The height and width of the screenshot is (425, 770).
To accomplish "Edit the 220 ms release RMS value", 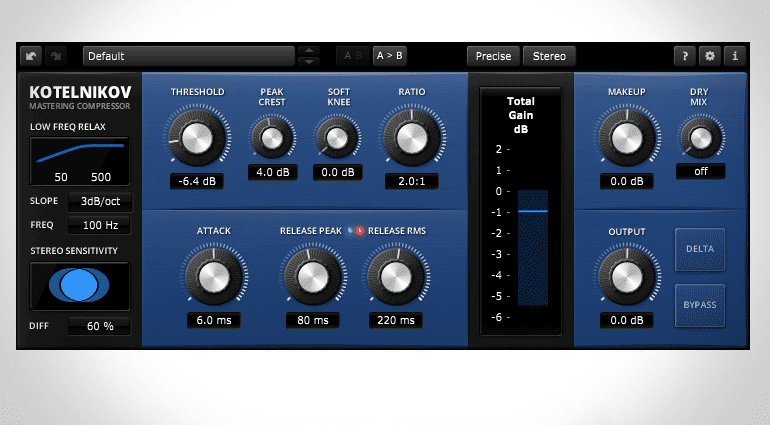I will tap(396, 320).
